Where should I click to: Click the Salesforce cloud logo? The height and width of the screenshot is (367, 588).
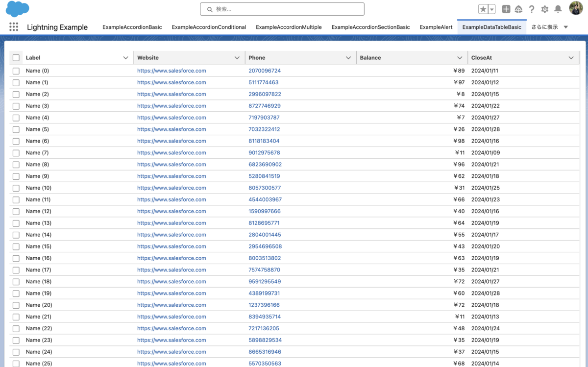point(17,8)
